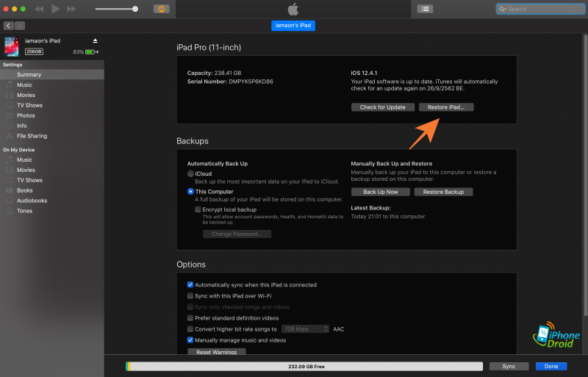Enable Encrypt local backup checkbox
This screenshot has width=588, height=377.
tap(198, 209)
